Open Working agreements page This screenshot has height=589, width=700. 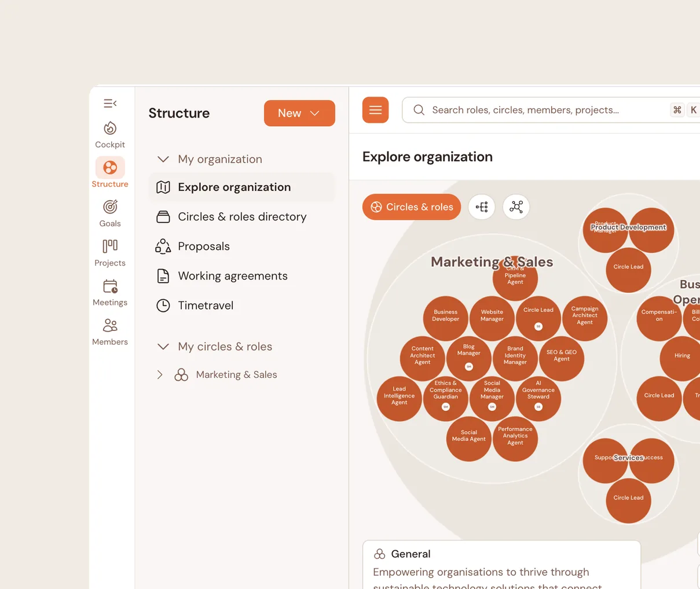241,275
